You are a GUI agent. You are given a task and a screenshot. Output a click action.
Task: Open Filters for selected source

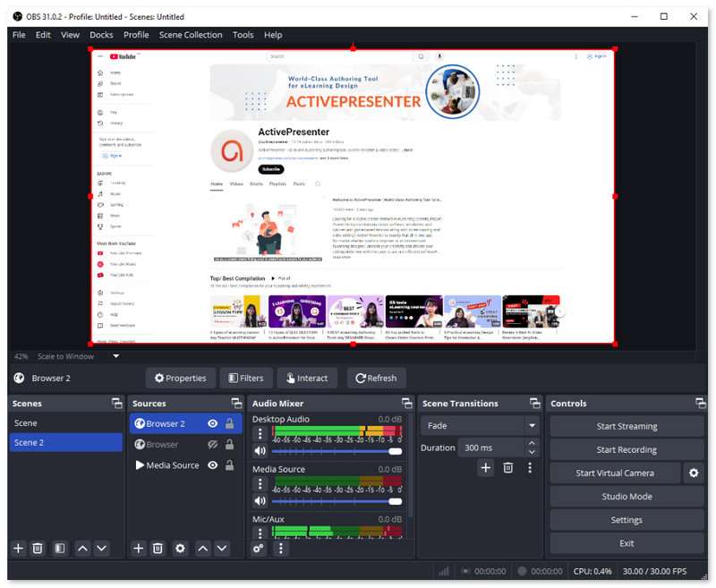[x=246, y=378]
